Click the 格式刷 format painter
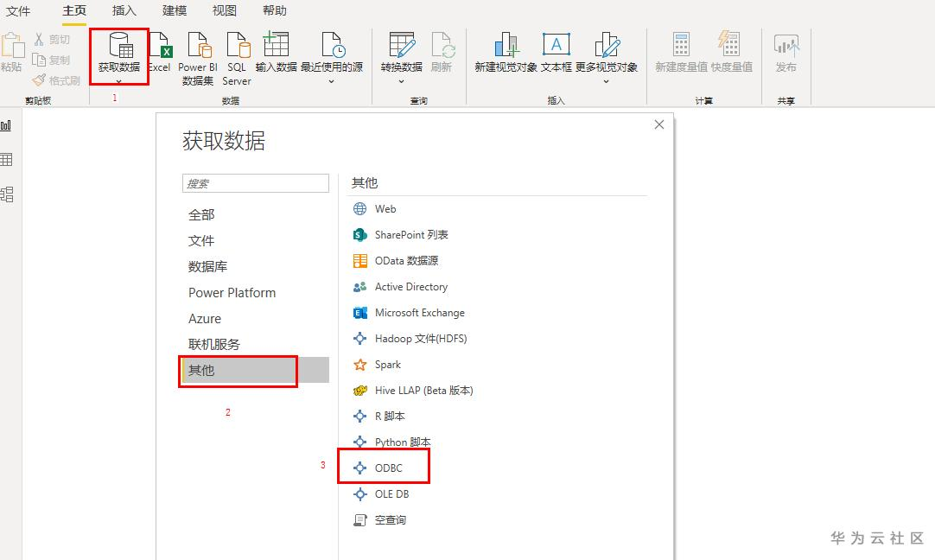This screenshot has width=935, height=560. (x=57, y=80)
